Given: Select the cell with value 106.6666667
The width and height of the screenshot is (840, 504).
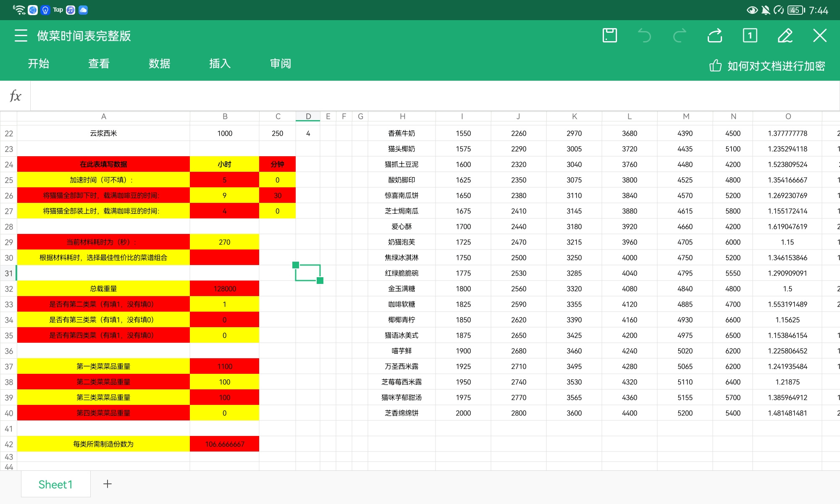Looking at the screenshot, I should 225,444.
